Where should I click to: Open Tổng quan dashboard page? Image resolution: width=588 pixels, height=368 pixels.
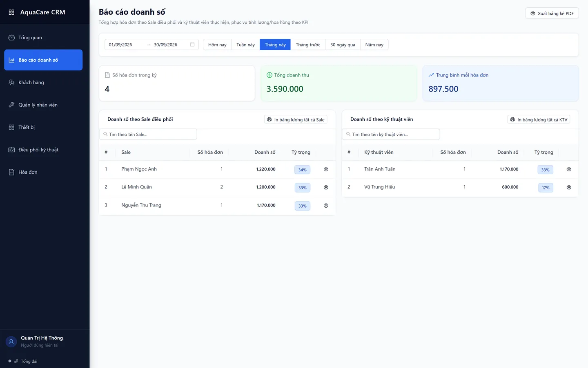pos(43,38)
